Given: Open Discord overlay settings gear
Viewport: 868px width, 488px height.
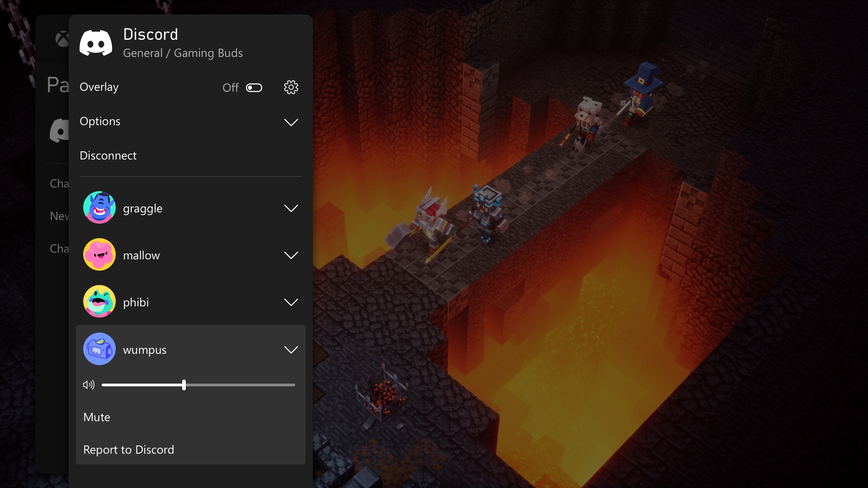Looking at the screenshot, I should tap(291, 87).
